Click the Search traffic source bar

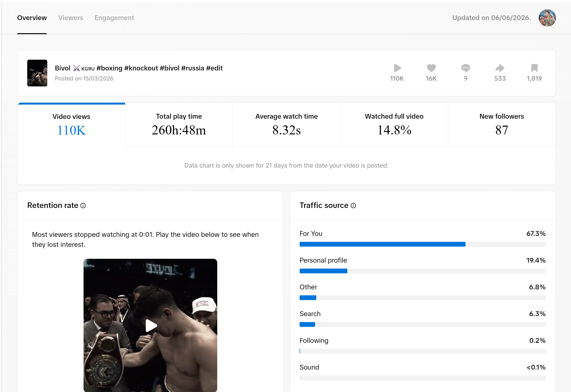pos(423,325)
